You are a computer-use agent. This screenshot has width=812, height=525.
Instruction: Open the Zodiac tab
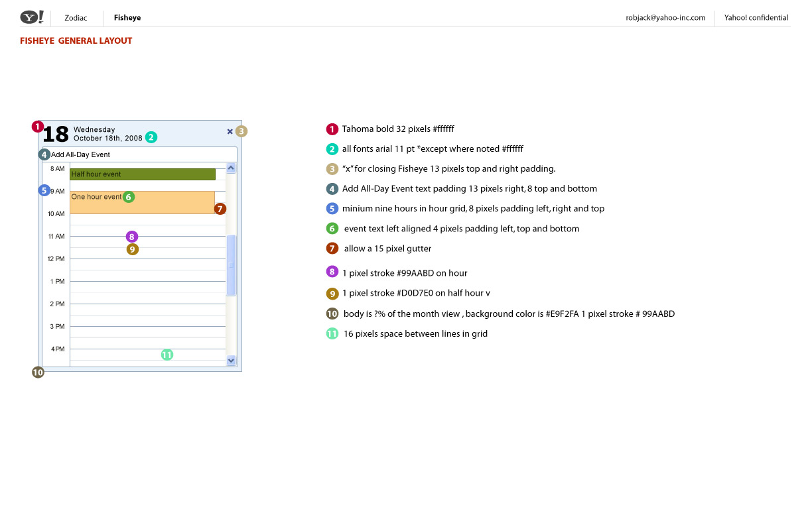pyautogui.click(x=76, y=18)
